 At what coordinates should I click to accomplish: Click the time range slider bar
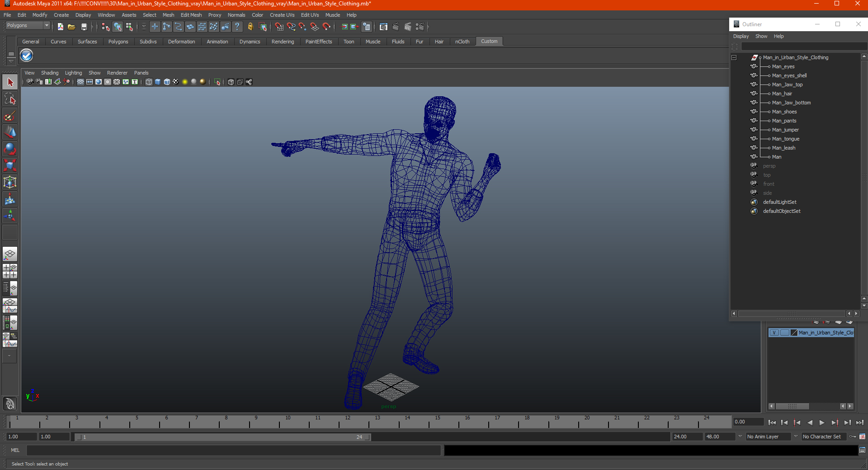223,437
